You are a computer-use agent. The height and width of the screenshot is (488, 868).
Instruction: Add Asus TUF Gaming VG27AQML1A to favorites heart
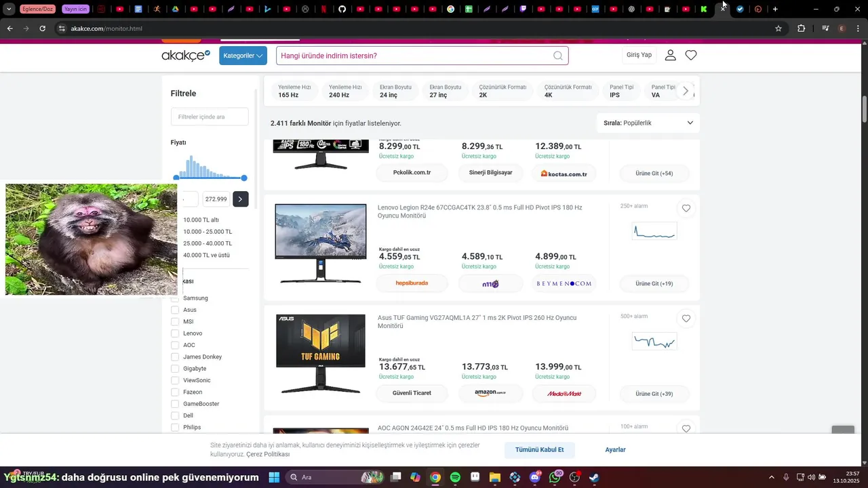(686, 319)
